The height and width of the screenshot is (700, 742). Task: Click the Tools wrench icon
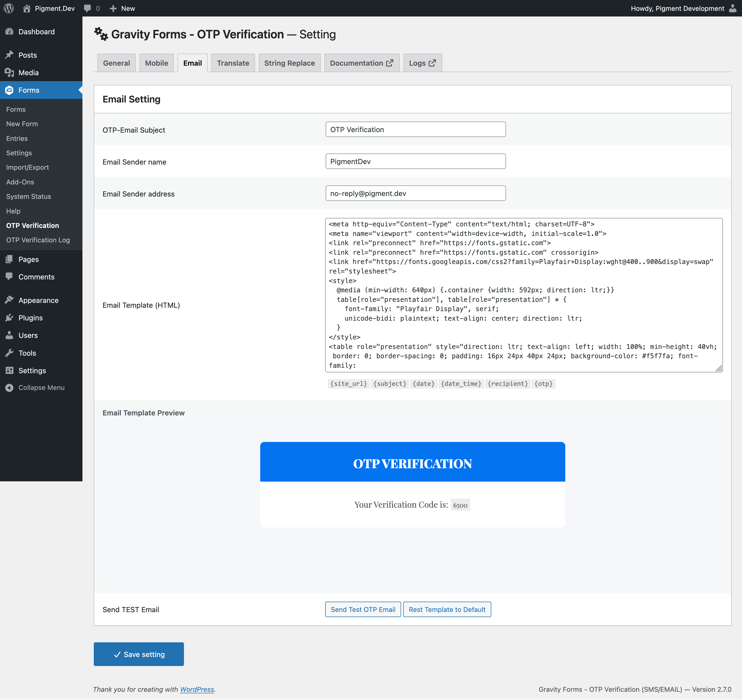pyautogui.click(x=9, y=353)
